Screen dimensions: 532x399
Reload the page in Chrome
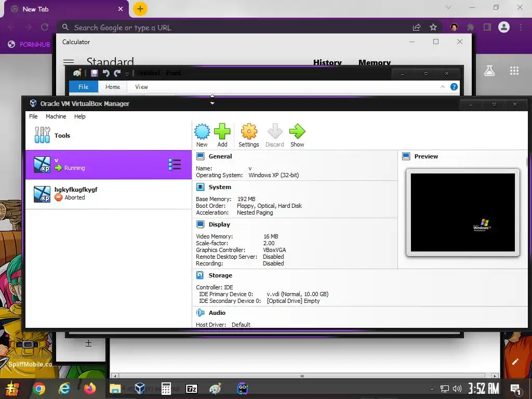(x=45, y=27)
